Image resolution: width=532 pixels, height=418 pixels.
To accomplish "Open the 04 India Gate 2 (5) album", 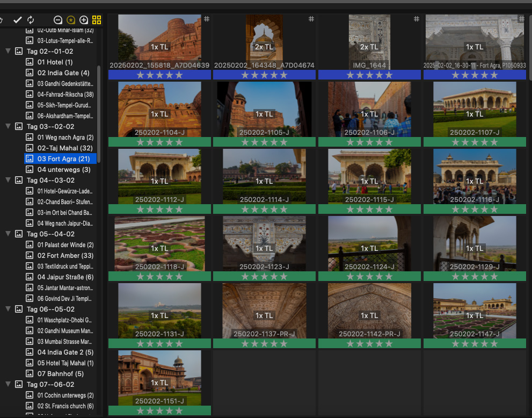I will (65, 352).
